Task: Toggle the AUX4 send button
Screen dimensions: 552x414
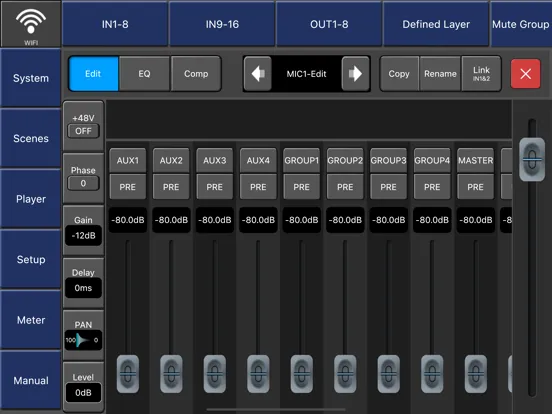Action: pos(258,161)
